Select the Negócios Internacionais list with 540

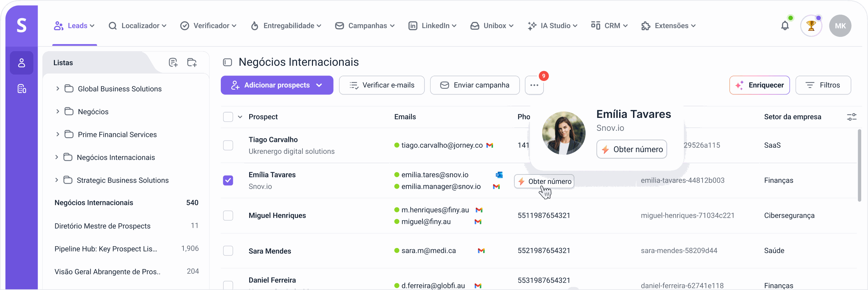(126, 203)
